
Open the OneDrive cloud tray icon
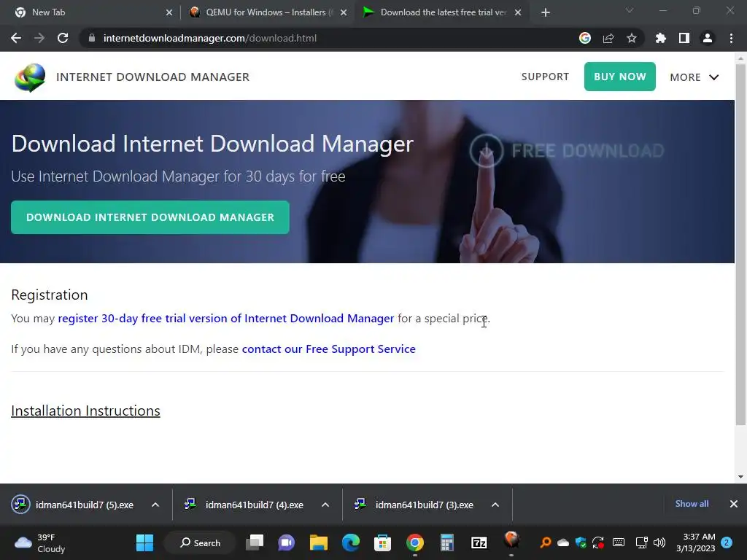pyautogui.click(x=563, y=542)
